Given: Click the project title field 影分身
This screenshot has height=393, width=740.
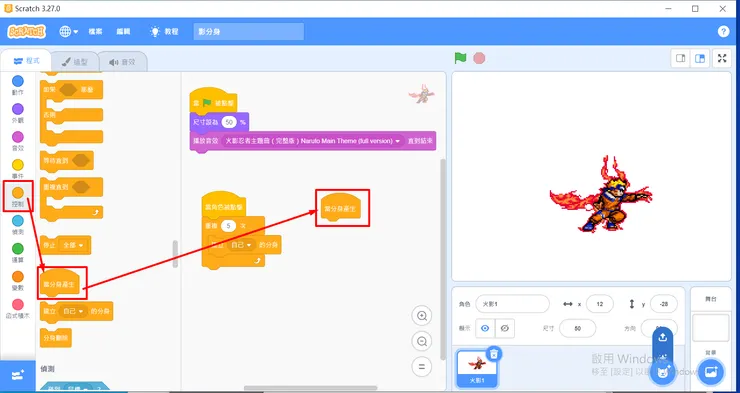Looking at the screenshot, I should click(249, 32).
